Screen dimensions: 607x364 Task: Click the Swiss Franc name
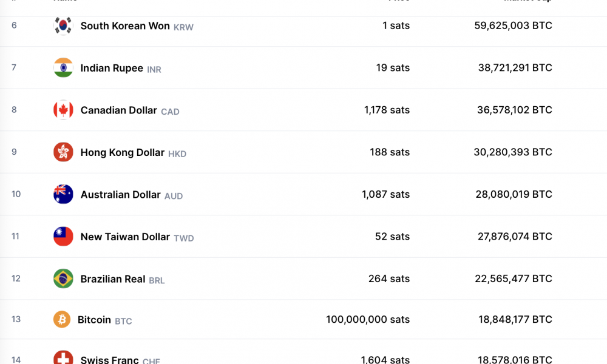(x=109, y=360)
